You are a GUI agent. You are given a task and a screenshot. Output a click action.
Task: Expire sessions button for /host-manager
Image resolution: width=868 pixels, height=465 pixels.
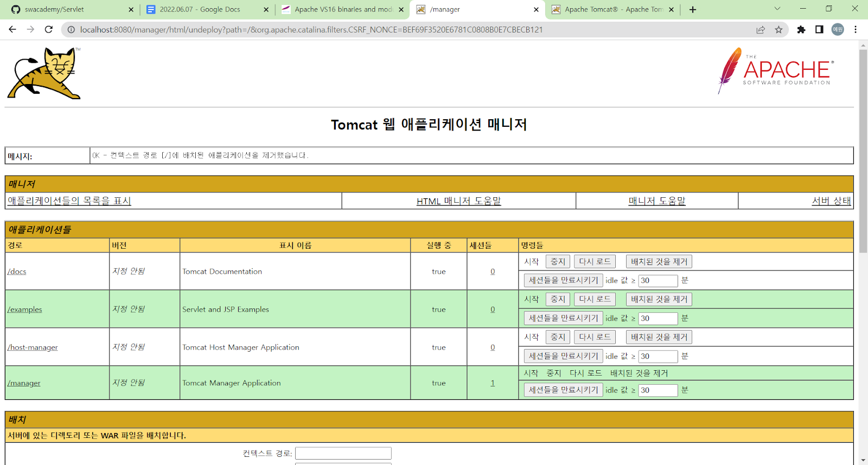point(563,356)
